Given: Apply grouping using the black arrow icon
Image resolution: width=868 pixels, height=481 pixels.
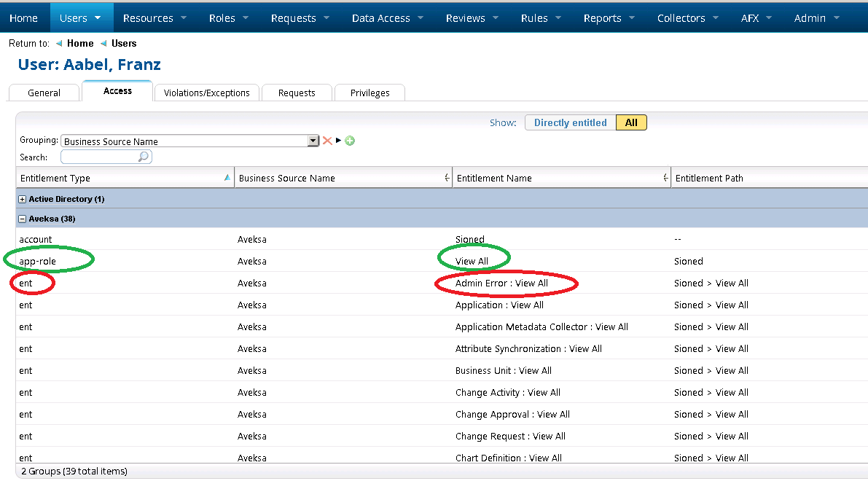Looking at the screenshot, I should pos(337,141).
